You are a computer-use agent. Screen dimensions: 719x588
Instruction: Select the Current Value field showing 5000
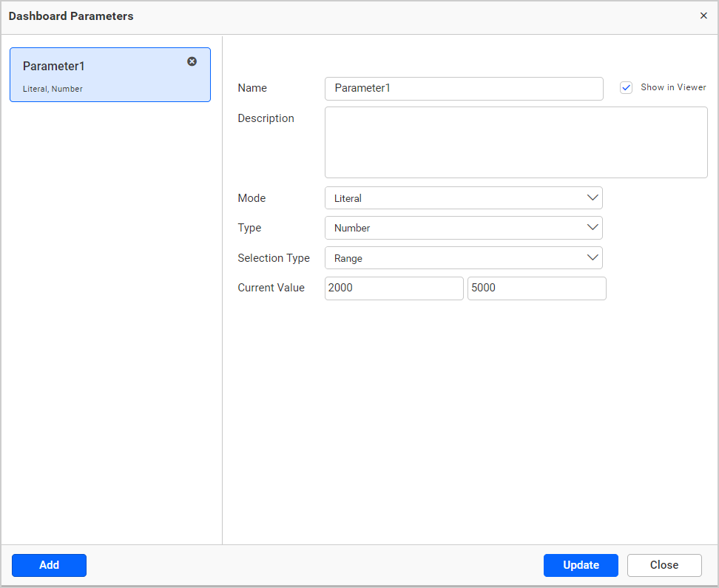coord(536,288)
